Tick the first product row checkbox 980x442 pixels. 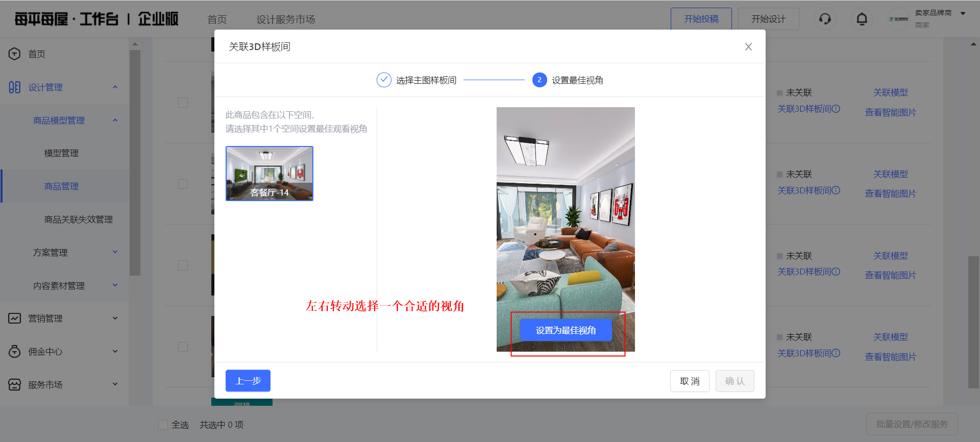[183, 103]
